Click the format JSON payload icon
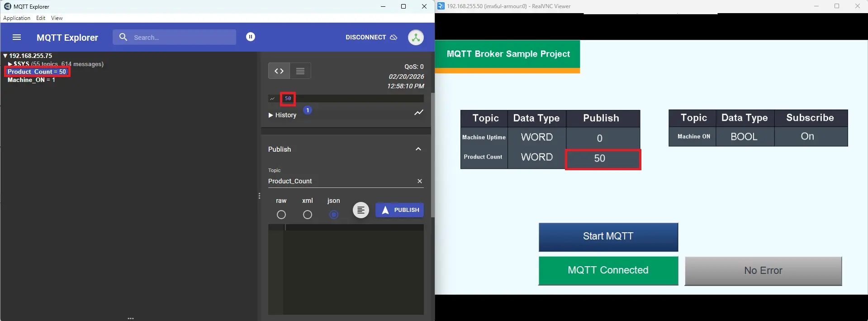Viewport: 868px width, 321px height. pyautogui.click(x=361, y=210)
